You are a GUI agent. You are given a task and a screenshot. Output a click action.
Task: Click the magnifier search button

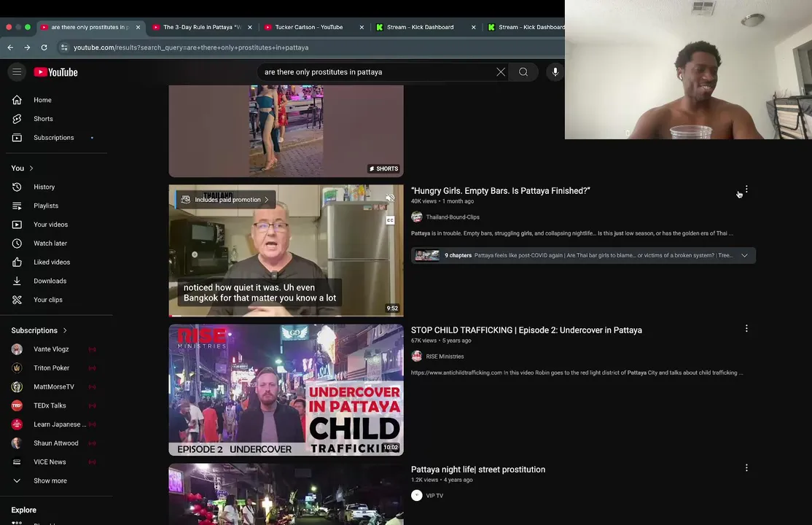pyautogui.click(x=523, y=72)
